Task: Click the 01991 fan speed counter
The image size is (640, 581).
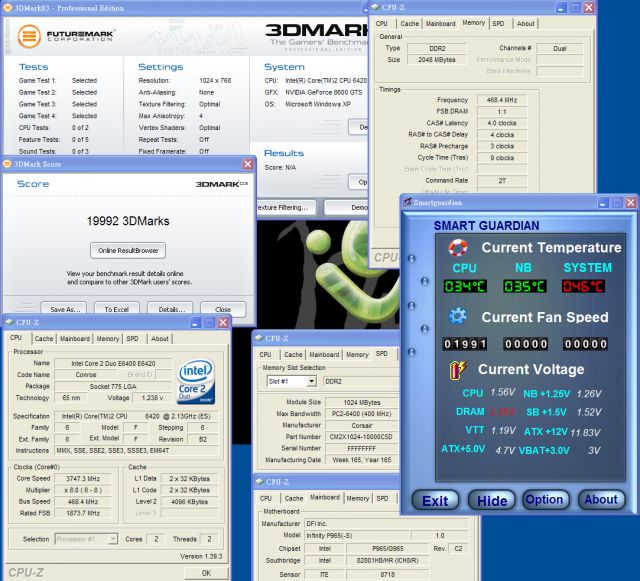Action: [465, 344]
